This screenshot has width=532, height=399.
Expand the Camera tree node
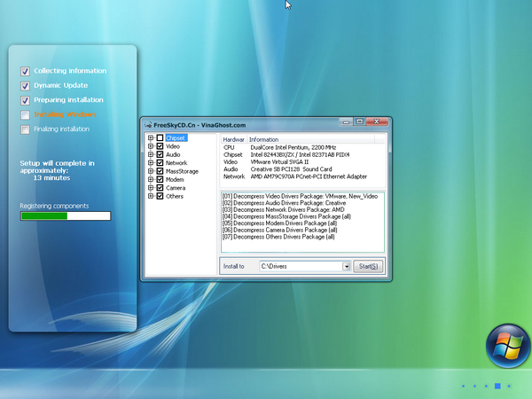point(151,188)
